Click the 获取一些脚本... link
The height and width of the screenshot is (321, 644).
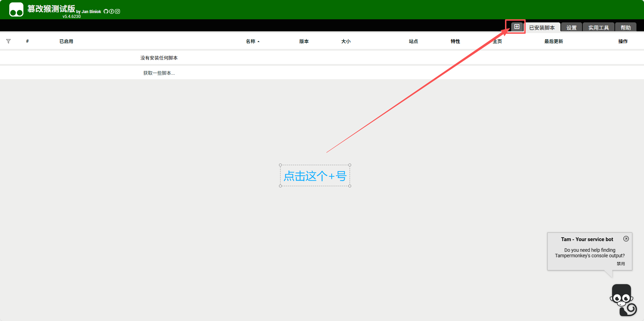[x=159, y=73]
